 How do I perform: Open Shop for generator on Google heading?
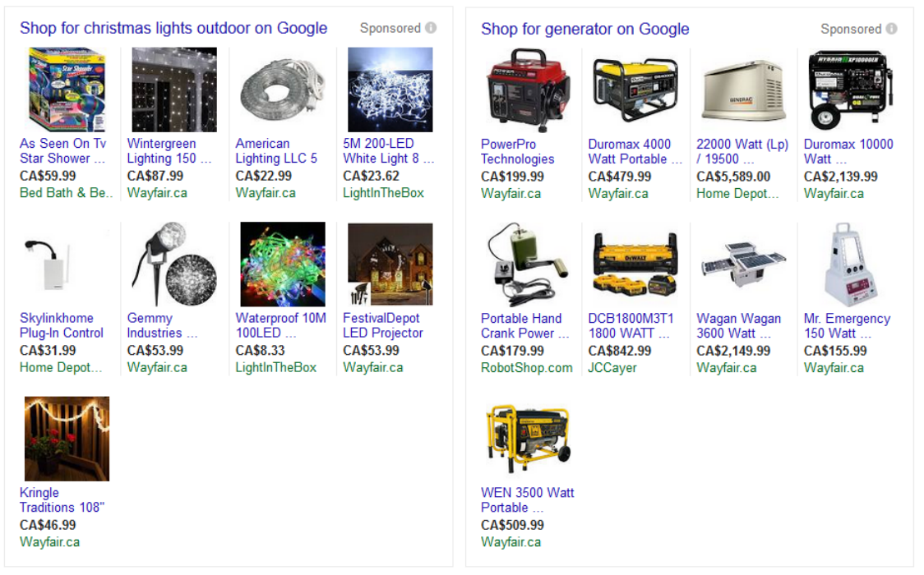pos(584,28)
